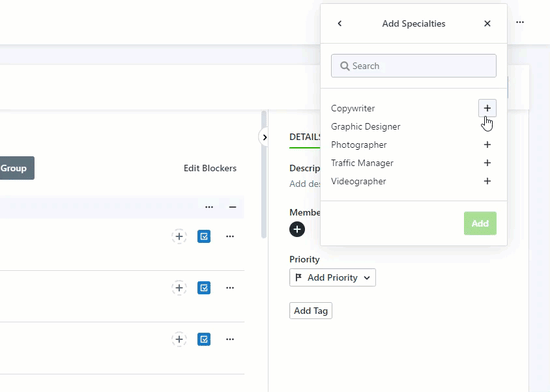This screenshot has height=392, width=550.
Task: Click the Add Tag button
Action: tap(311, 311)
